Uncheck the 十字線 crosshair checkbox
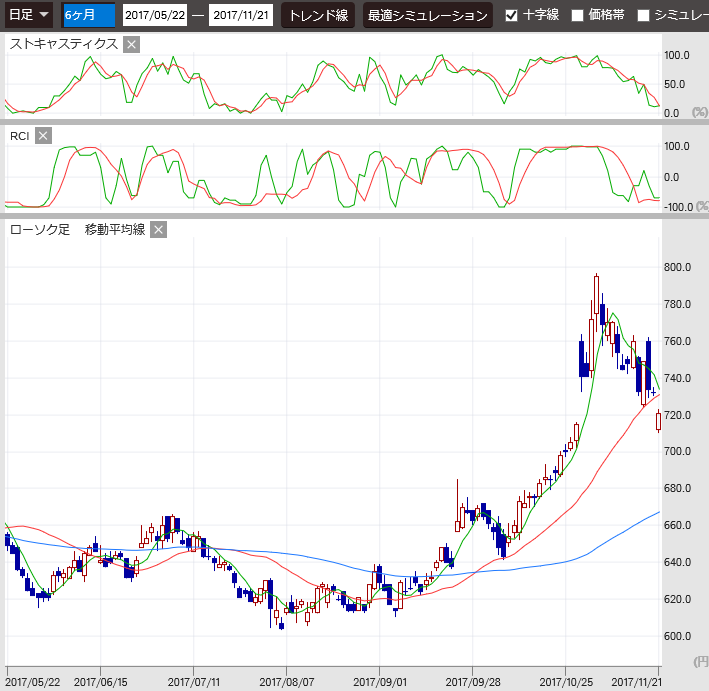The width and height of the screenshot is (709, 691). click(512, 15)
